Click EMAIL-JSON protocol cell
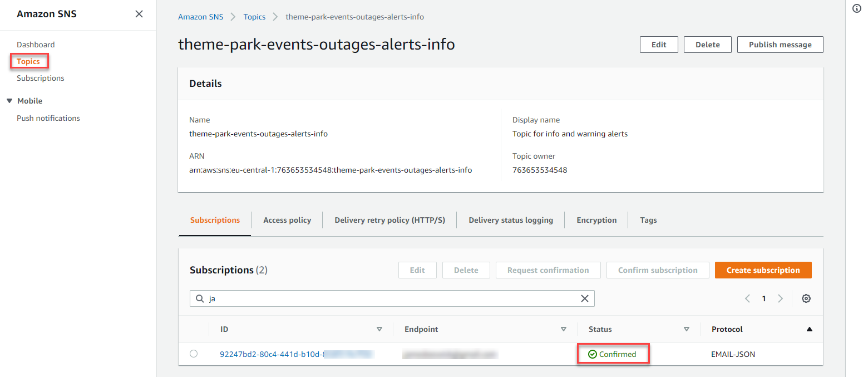The image size is (868, 377). click(x=733, y=354)
